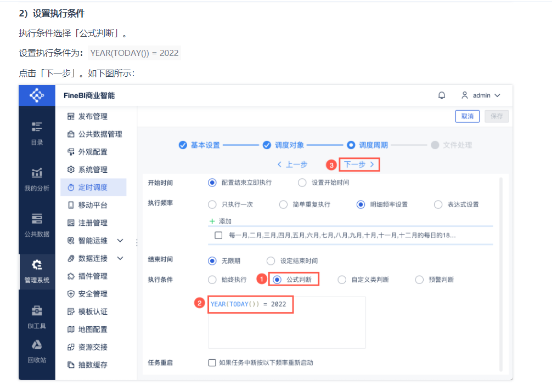Enable 如果任务中断按以下频率重新启动 checkbox
Image resolution: width=552 pixels, height=392 pixels.
pyautogui.click(x=212, y=362)
